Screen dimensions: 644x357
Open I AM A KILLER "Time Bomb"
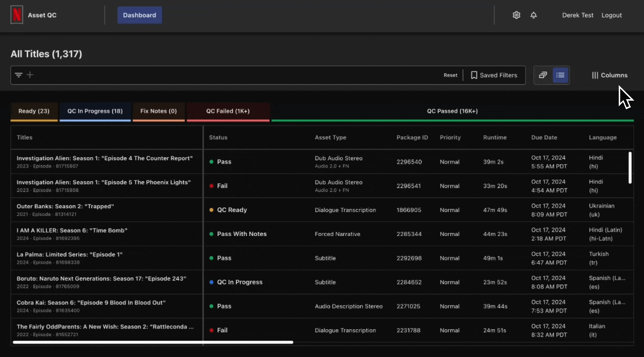coord(72,231)
